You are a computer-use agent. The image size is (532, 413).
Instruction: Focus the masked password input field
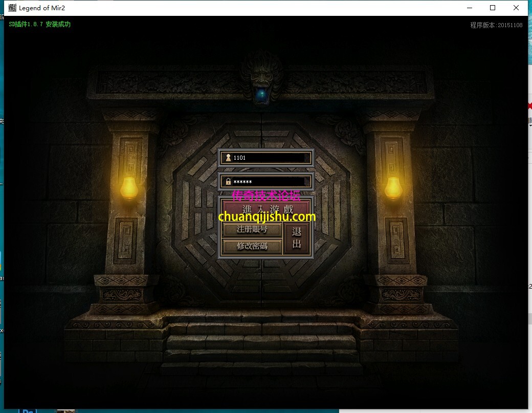click(269, 182)
